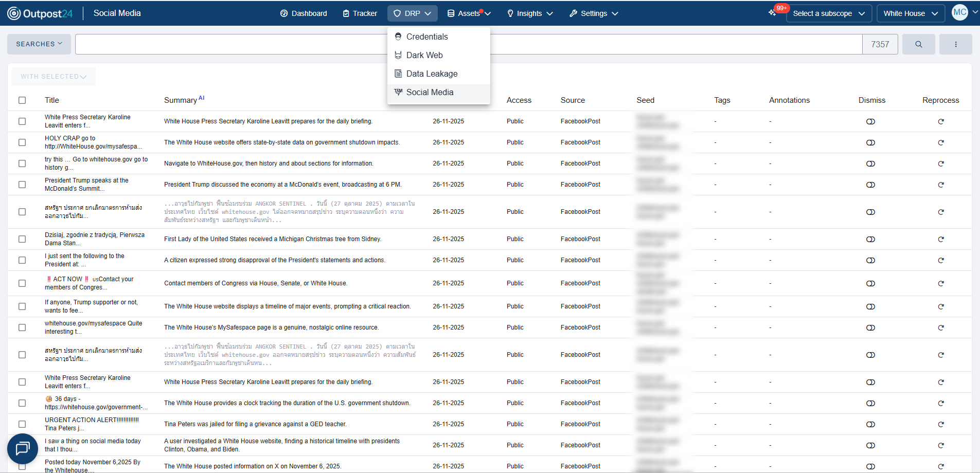This screenshot has width=980, height=473.
Task: Check the HOLY CRAP post checkbox
Action: 22,142
